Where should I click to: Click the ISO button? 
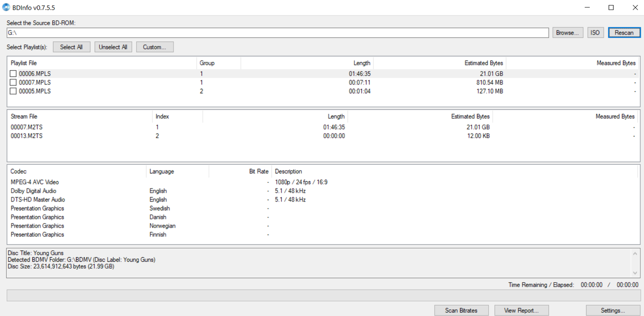[595, 33]
